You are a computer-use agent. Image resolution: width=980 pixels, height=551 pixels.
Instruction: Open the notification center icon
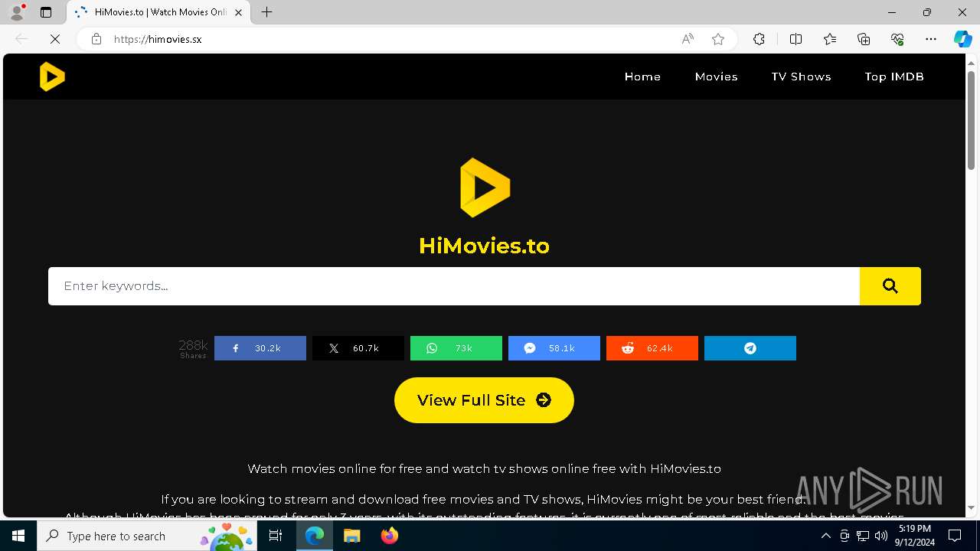(x=955, y=536)
